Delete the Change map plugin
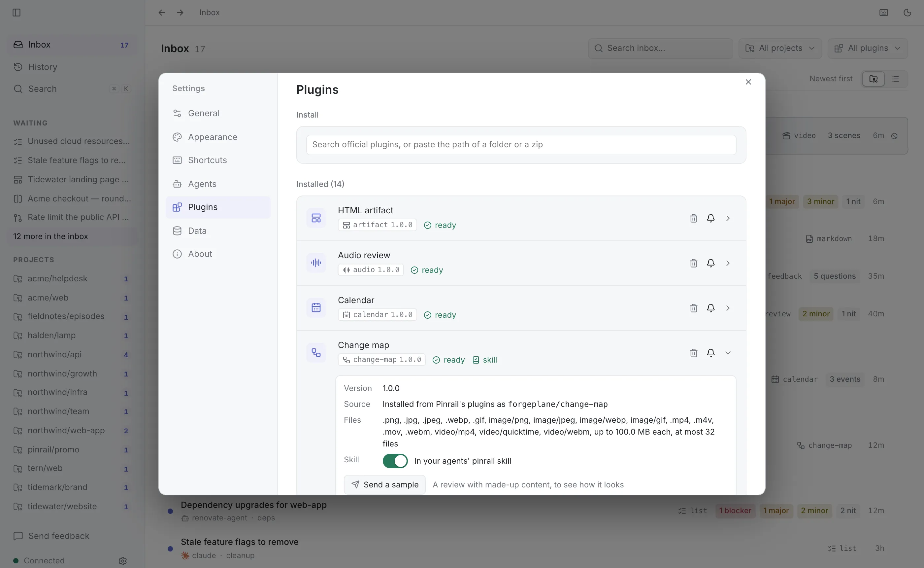924x568 pixels. coord(693,353)
